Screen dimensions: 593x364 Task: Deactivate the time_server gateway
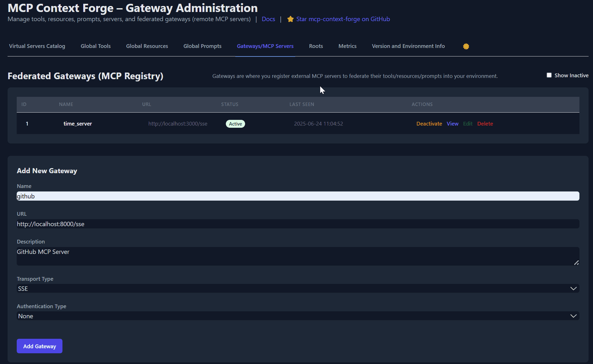(429, 124)
